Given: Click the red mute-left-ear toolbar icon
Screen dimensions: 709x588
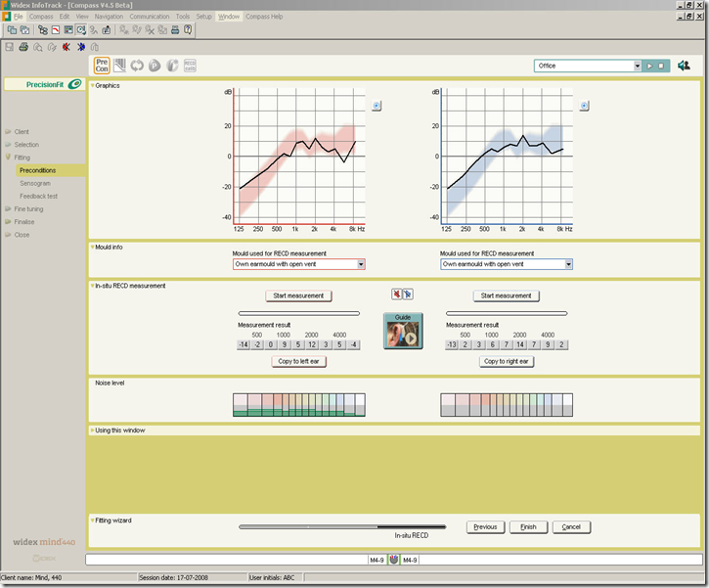Looking at the screenshot, I should tap(66, 47).
